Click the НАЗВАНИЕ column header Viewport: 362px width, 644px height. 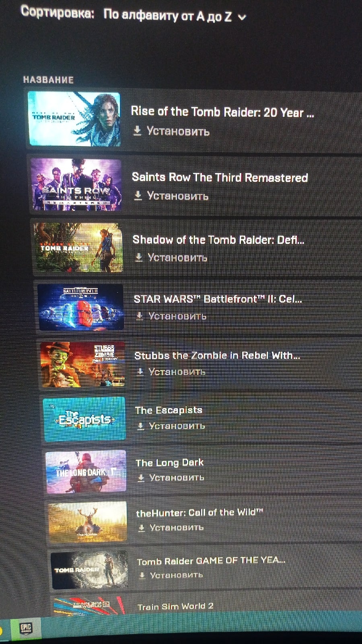tap(48, 80)
